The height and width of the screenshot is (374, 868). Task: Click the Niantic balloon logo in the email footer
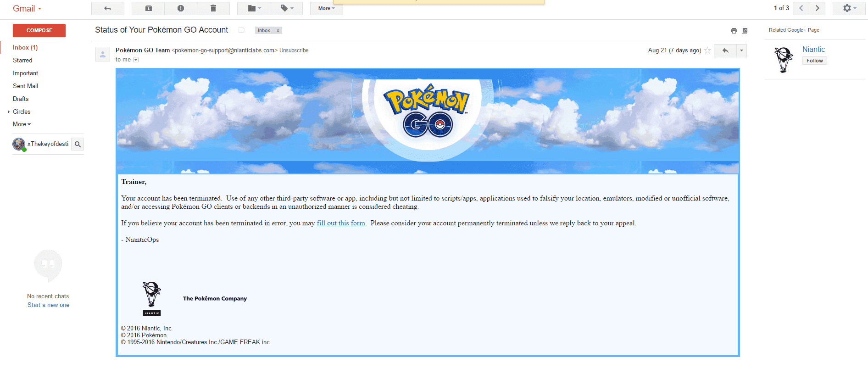click(152, 299)
